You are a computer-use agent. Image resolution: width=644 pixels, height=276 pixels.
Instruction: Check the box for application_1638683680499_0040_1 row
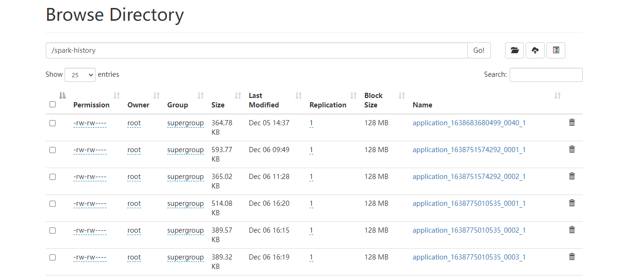52,123
